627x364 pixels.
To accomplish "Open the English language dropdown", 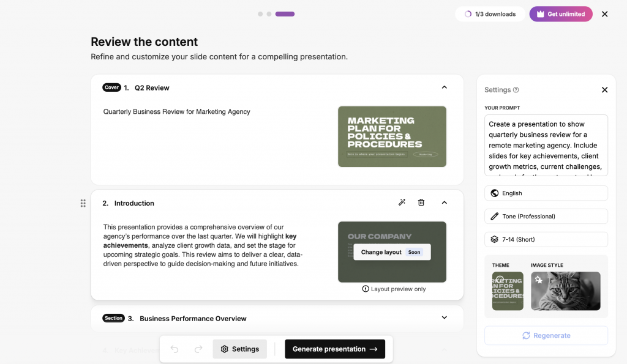I will 546,193.
